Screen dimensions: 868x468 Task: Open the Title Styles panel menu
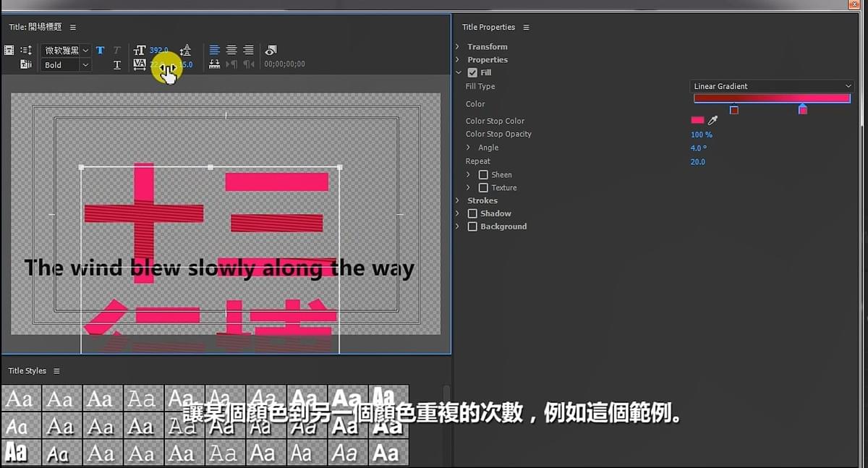(x=56, y=371)
